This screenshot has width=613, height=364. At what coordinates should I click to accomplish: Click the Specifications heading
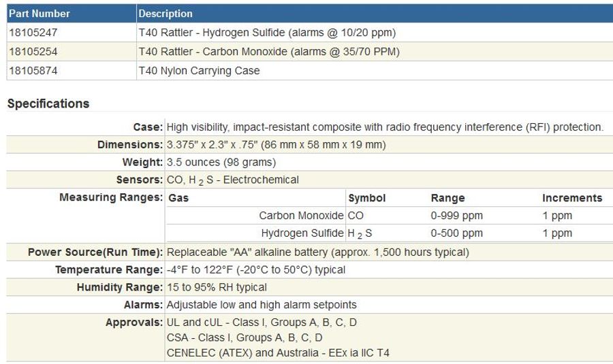[x=48, y=104]
